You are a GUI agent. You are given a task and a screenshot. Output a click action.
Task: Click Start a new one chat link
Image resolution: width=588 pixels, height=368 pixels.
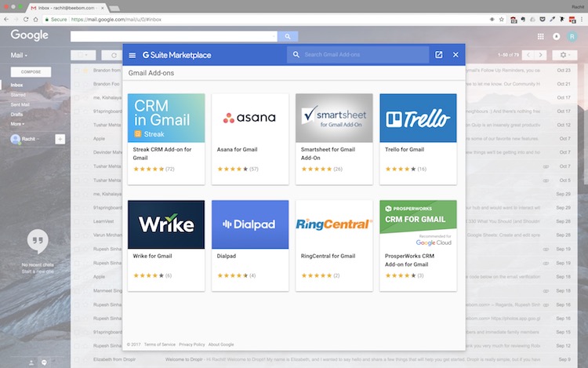pos(38,271)
